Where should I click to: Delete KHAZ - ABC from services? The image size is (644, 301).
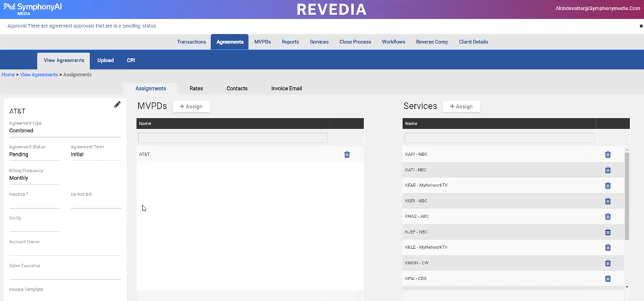(x=607, y=217)
